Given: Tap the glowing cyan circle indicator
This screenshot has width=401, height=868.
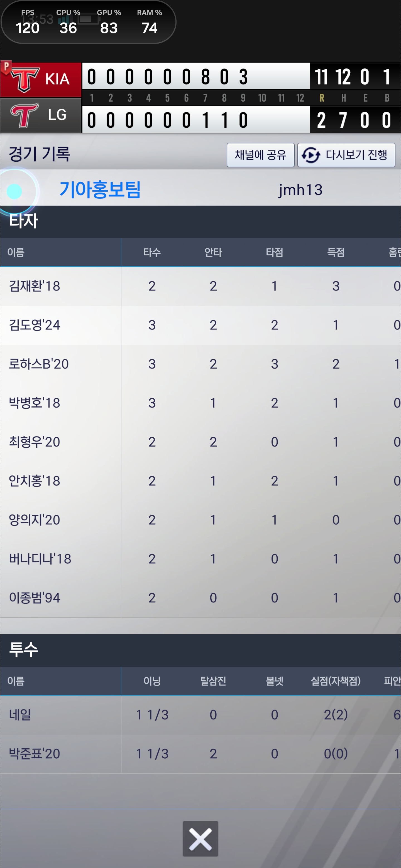Looking at the screenshot, I should pos(14,191).
